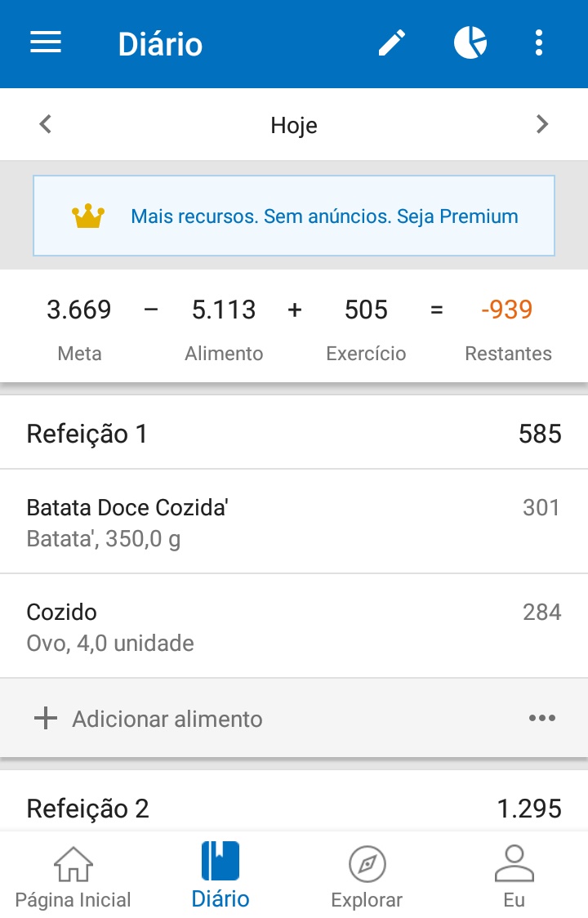Switch to the Eu profile tab
The image size is (588, 918).
[514, 876]
